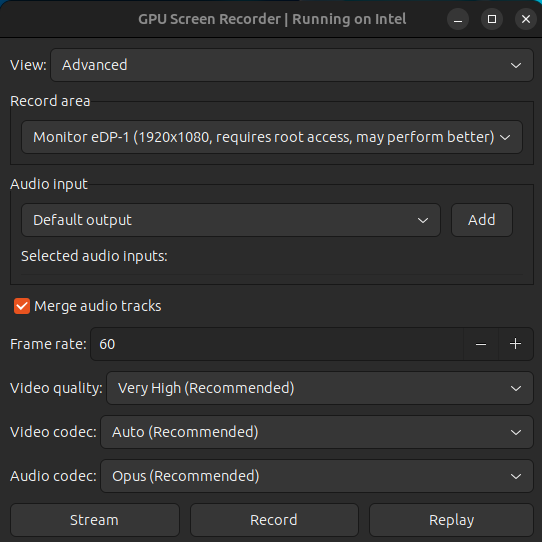Open the Default output audio input dropdown
Viewport: 542px width, 542px height.
[x=231, y=220]
